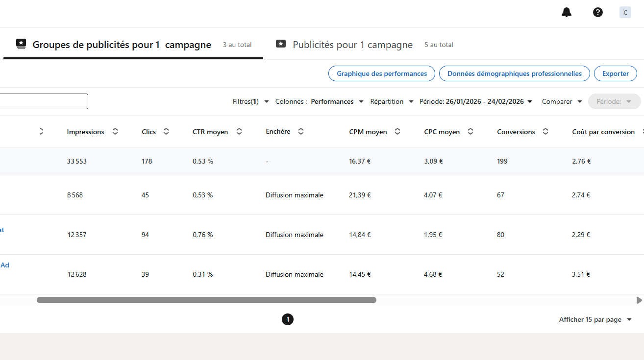Sort by CPM moyen sort icon
This screenshot has height=360, width=644.
(x=397, y=132)
